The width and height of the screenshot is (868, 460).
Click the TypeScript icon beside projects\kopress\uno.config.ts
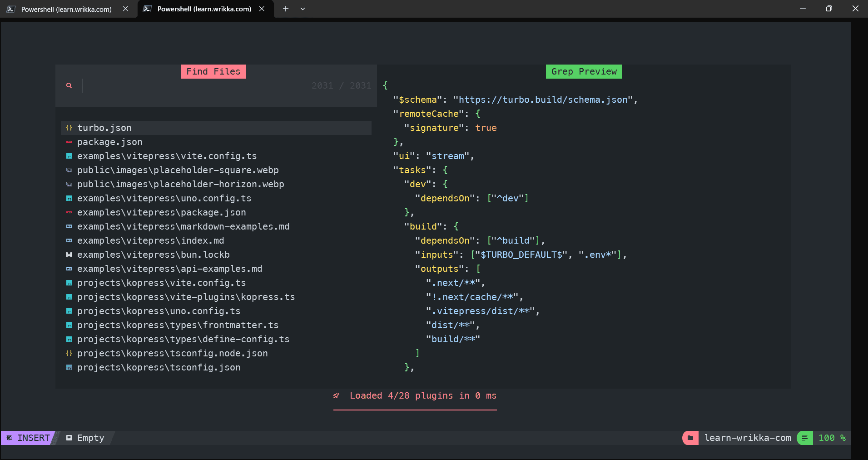click(x=69, y=311)
